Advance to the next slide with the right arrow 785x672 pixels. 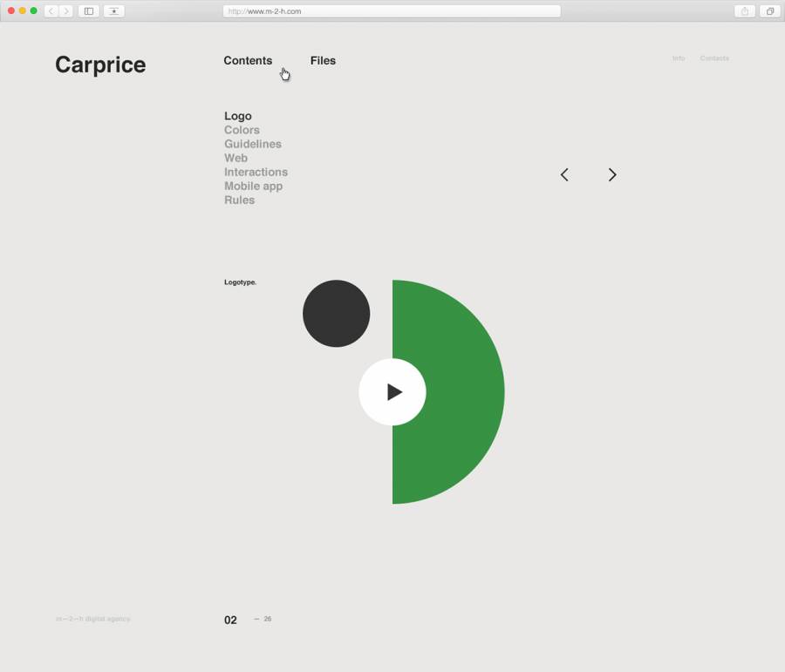[x=612, y=175]
